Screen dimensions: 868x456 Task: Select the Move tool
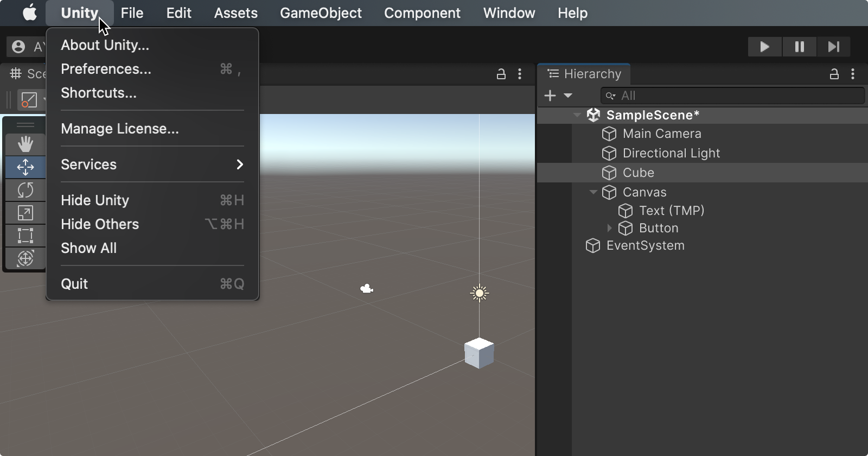[25, 167]
